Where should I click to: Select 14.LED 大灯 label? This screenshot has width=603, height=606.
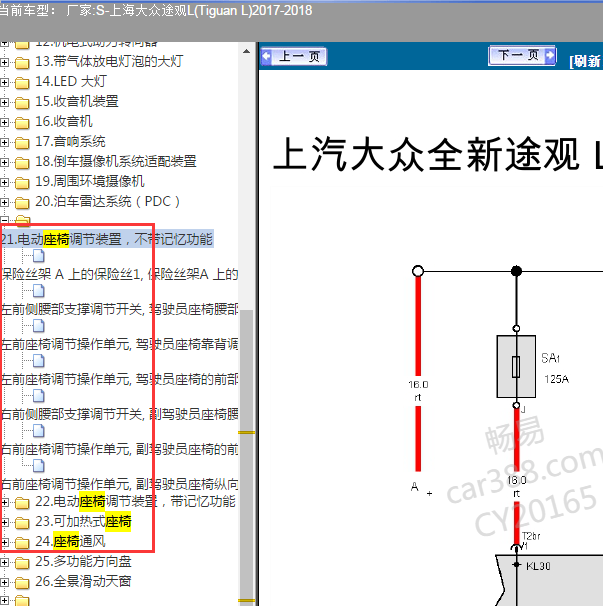pyautogui.click(x=71, y=81)
